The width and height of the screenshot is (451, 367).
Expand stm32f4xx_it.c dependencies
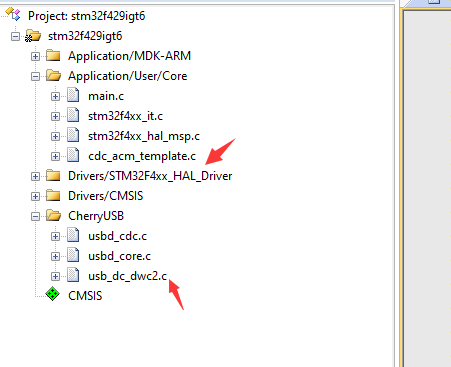click(55, 116)
